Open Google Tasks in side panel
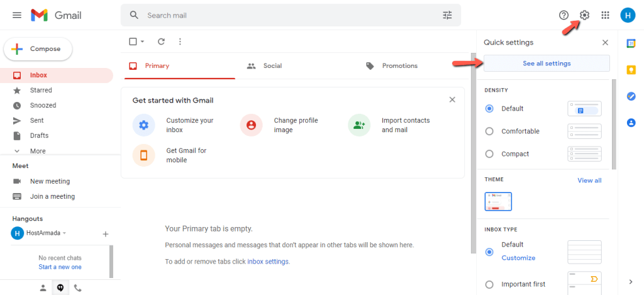This screenshot has width=644, height=295. coord(631,96)
